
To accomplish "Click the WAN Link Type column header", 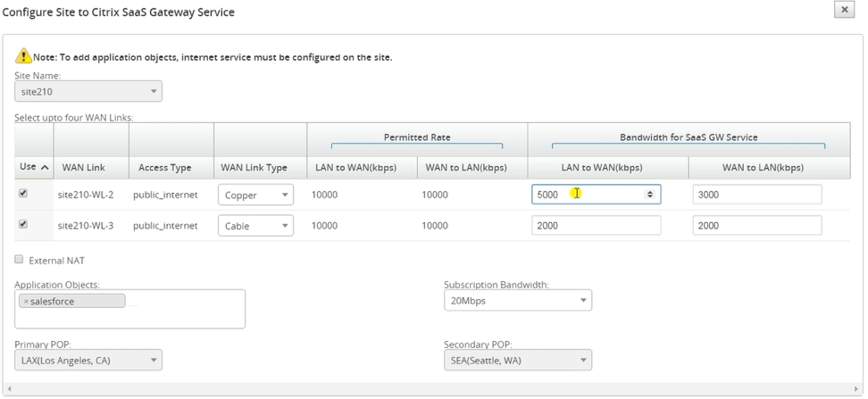I will [x=255, y=167].
